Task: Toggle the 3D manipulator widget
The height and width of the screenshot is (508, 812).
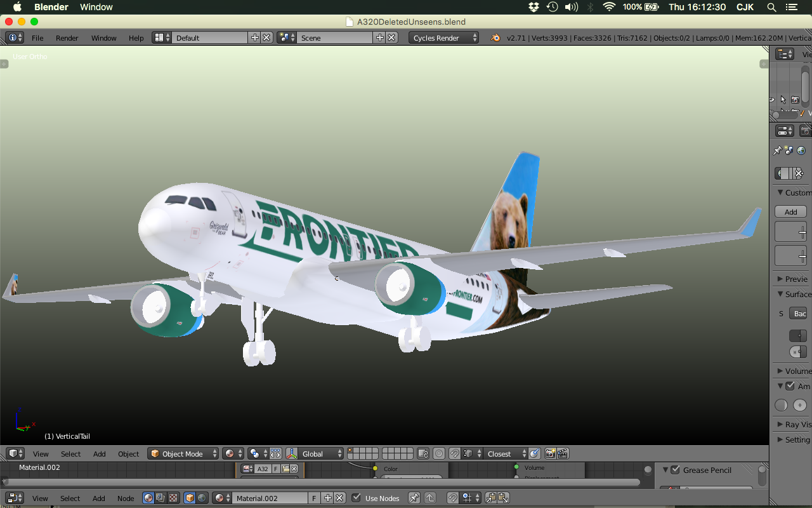Action: point(292,453)
